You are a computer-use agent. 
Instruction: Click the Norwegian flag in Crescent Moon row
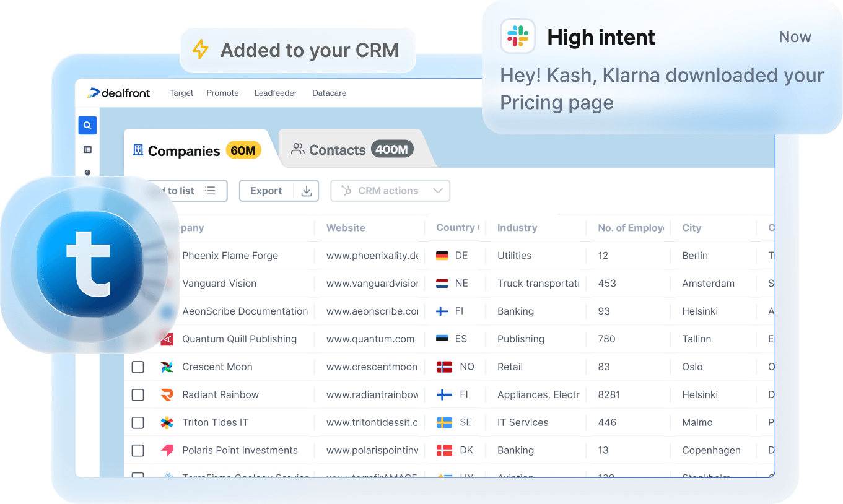[444, 367]
